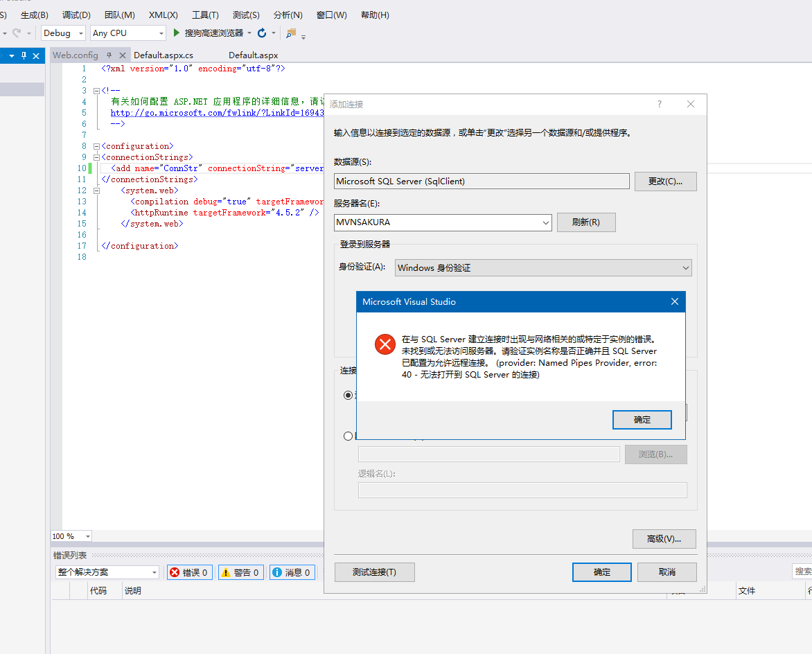Click the 浏览(B)... browse button
The width and height of the screenshot is (812, 654).
point(655,454)
